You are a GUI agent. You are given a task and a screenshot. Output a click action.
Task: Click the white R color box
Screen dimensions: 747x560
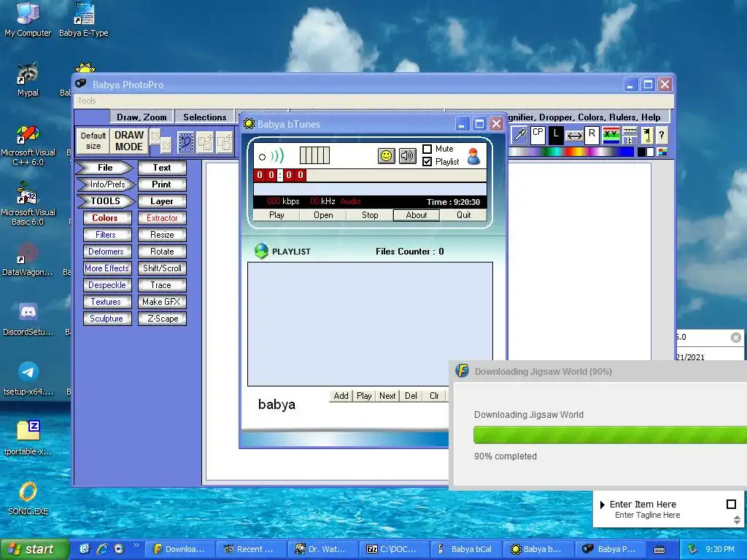[x=592, y=135]
